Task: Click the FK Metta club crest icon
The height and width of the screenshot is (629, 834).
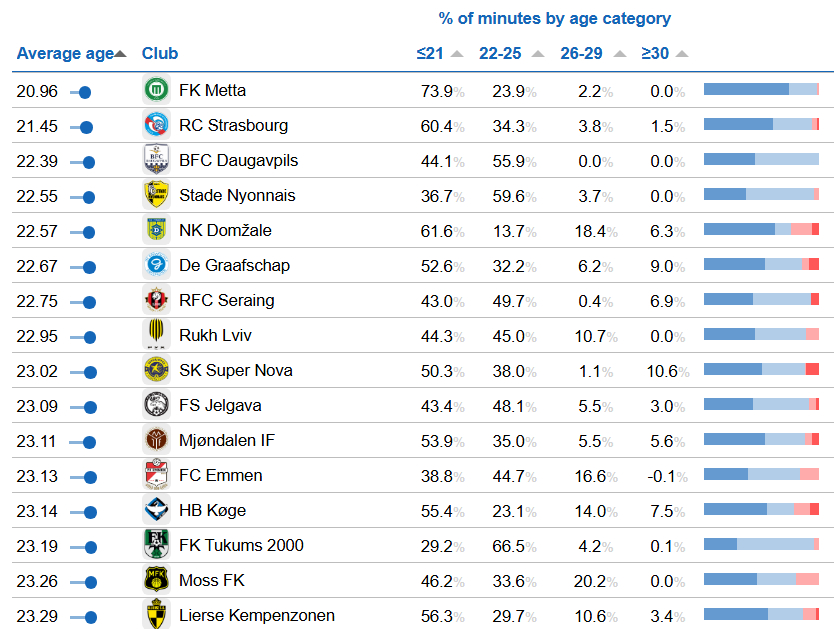Action: pyautogui.click(x=155, y=90)
